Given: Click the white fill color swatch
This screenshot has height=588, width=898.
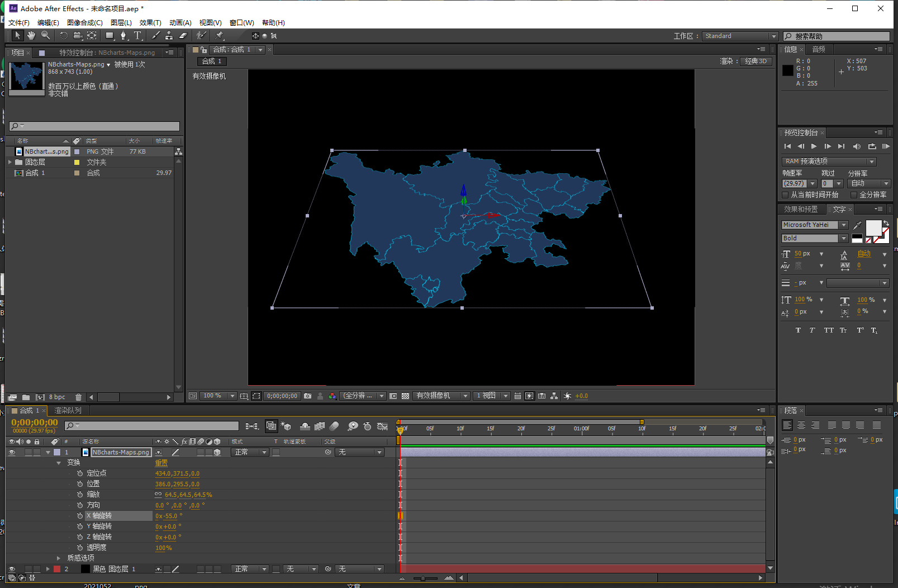Looking at the screenshot, I should [873, 227].
